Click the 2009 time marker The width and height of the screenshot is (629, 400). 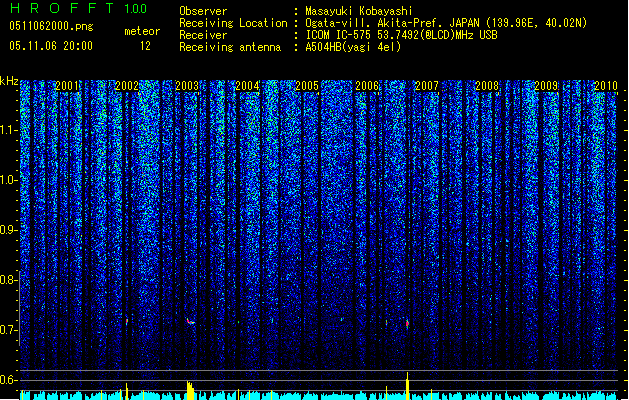pos(546,86)
